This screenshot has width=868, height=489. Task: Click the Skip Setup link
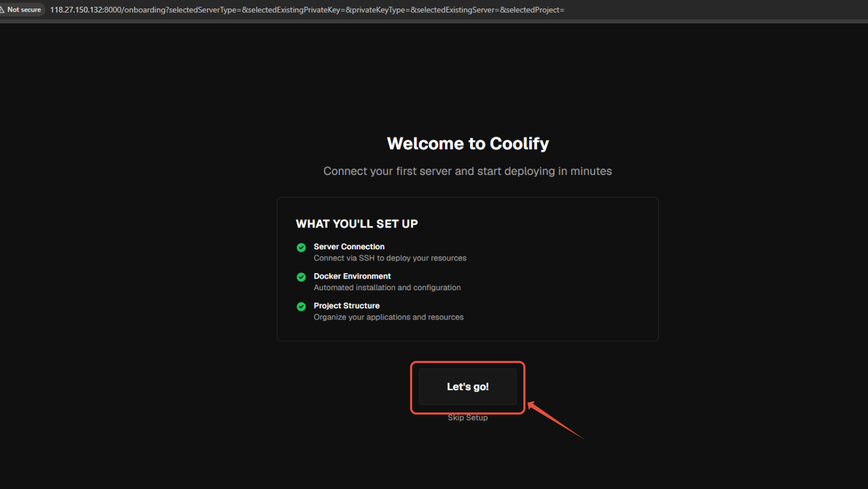pos(468,418)
